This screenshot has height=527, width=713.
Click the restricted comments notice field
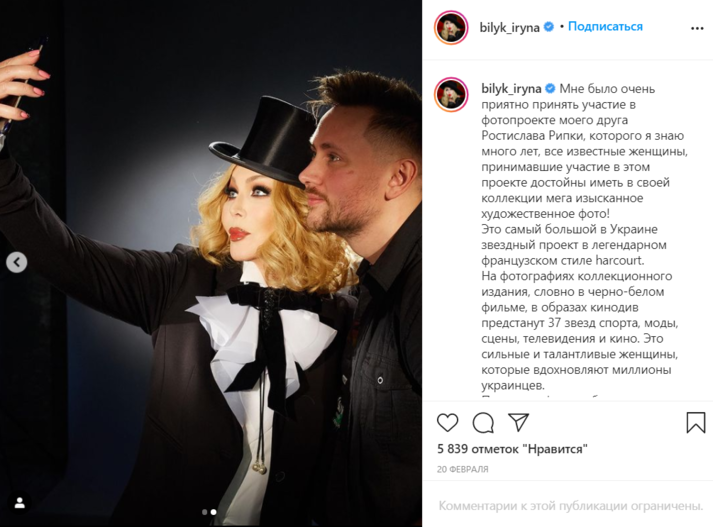click(571, 506)
